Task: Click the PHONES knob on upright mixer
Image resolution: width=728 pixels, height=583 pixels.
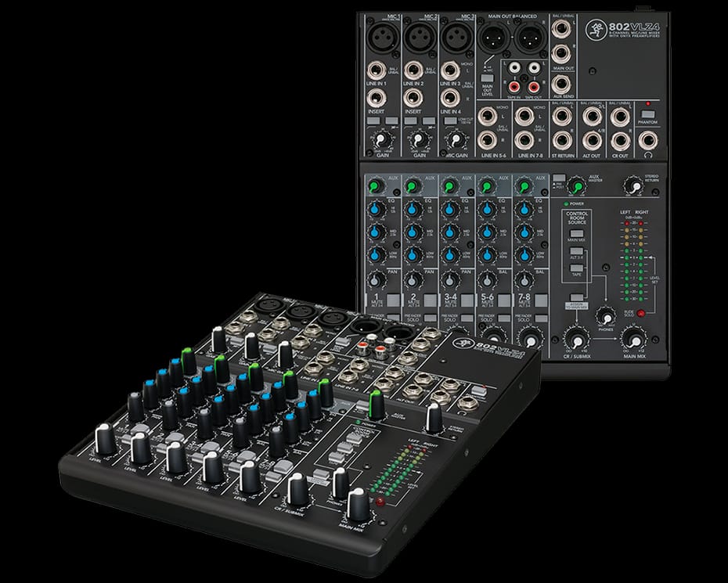Action: (605, 317)
